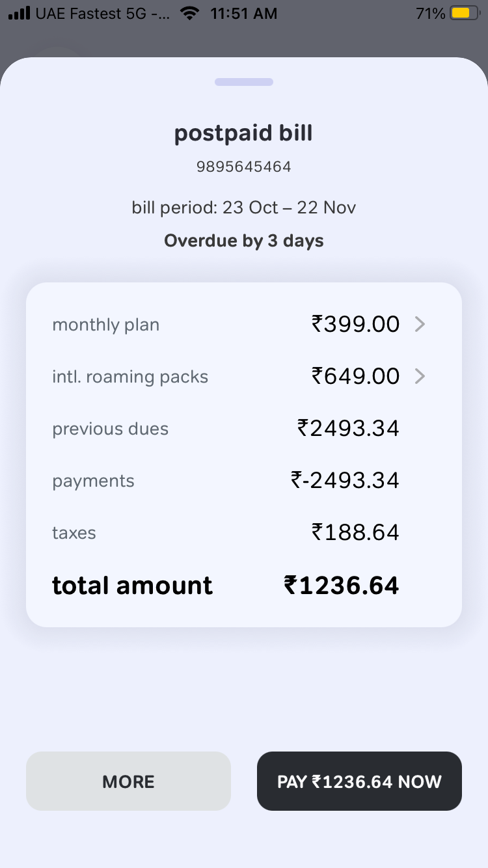The width and height of the screenshot is (488, 868).
Task: Tap the Overdue by 3 days notice
Action: (x=244, y=241)
